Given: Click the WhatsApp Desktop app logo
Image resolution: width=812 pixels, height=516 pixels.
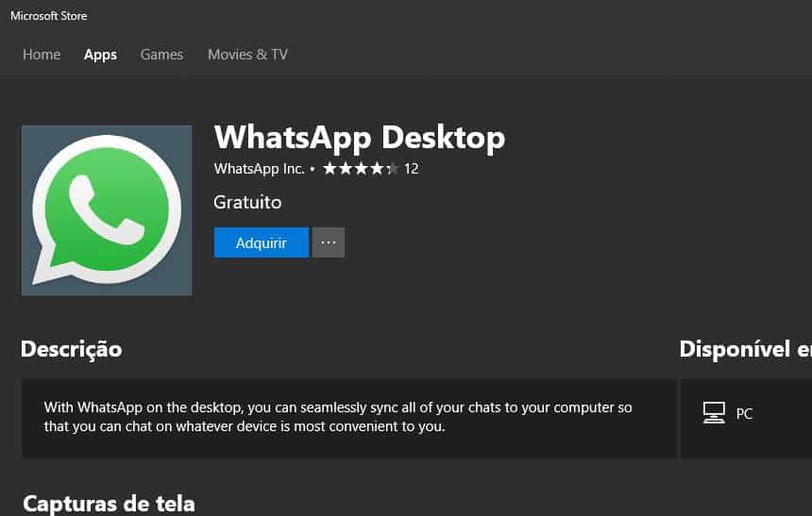Looking at the screenshot, I should pyautogui.click(x=106, y=209).
